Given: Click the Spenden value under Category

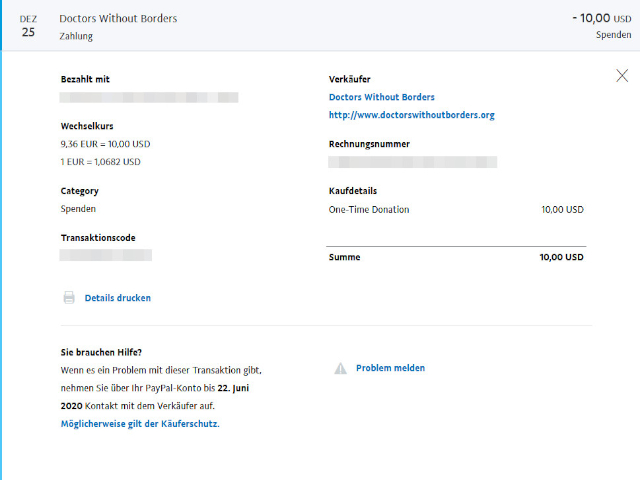Looking at the screenshot, I should [x=78, y=209].
